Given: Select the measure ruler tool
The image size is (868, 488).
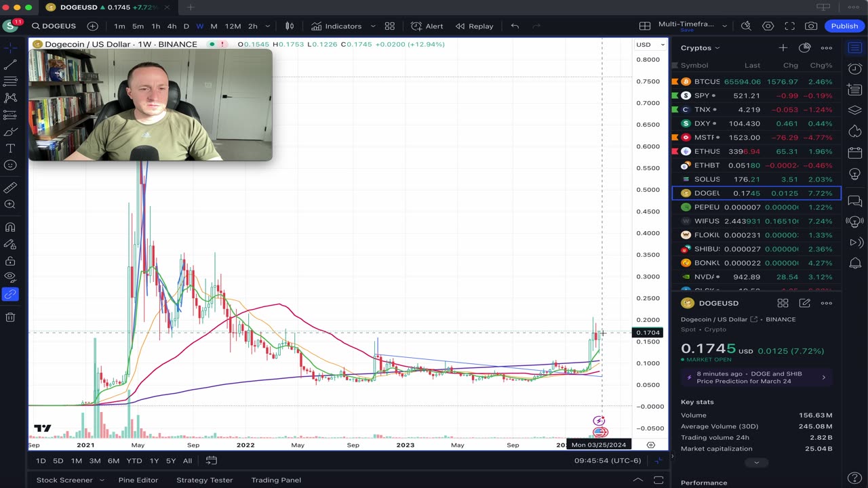Looking at the screenshot, I should [x=10, y=188].
